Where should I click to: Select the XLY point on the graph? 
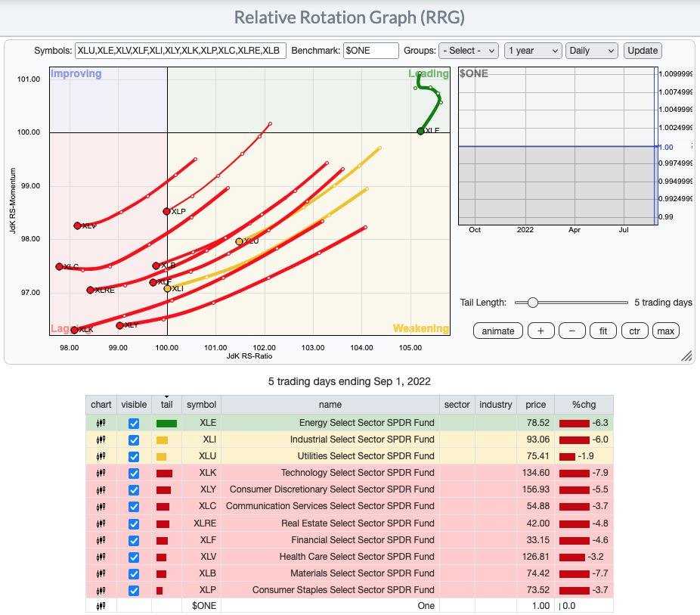point(119,325)
